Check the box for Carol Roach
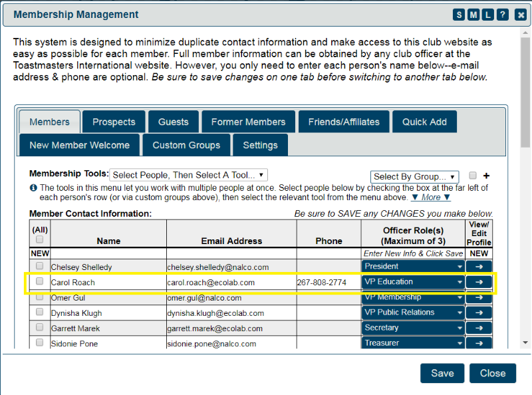The height and width of the screenshot is (395, 532). point(40,281)
